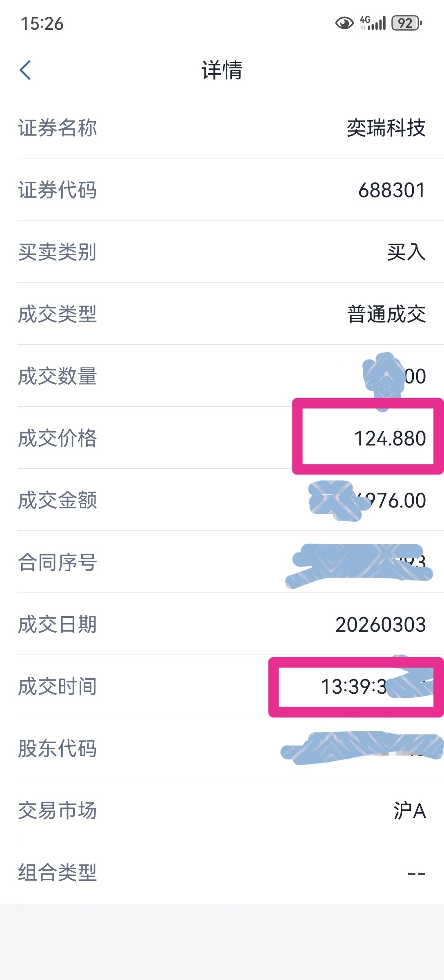The image size is (444, 980).
Task: Tap the 4G signal strength icon
Action: [373, 23]
